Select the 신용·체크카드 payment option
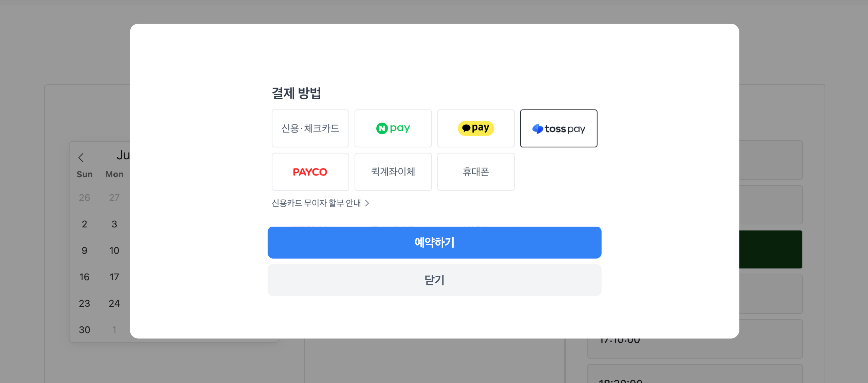Screen dimensions: 868x383 (x=310, y=128)
